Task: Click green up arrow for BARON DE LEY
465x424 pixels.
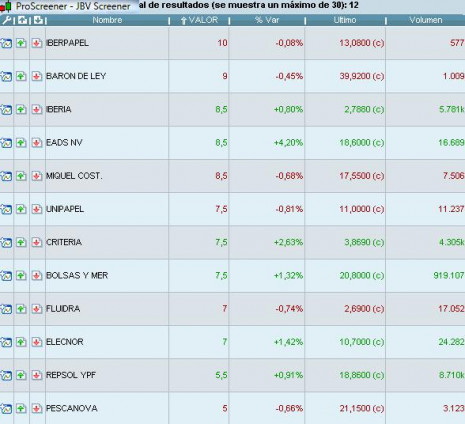Action: pyautogui.click(x=21, y=76)
